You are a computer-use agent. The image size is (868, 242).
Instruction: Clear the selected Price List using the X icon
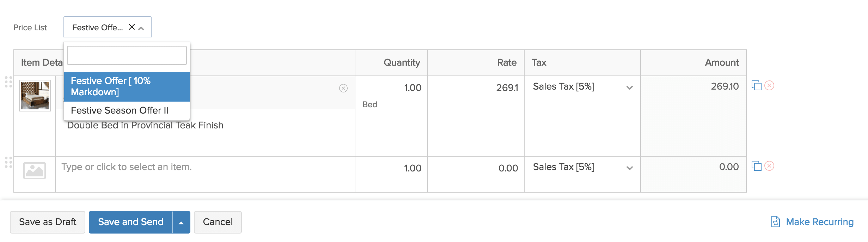click(132, 26)
